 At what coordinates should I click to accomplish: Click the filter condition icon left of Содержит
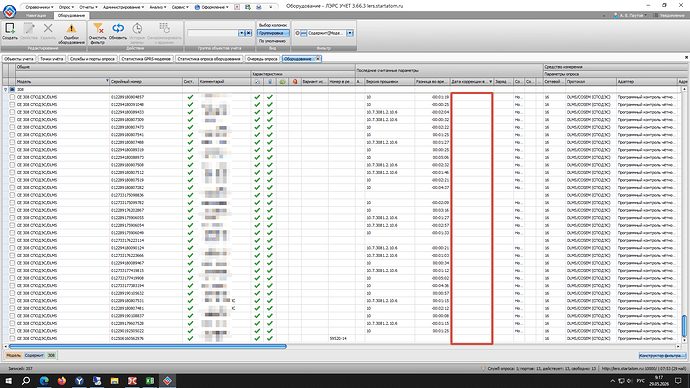click(304, 33)
